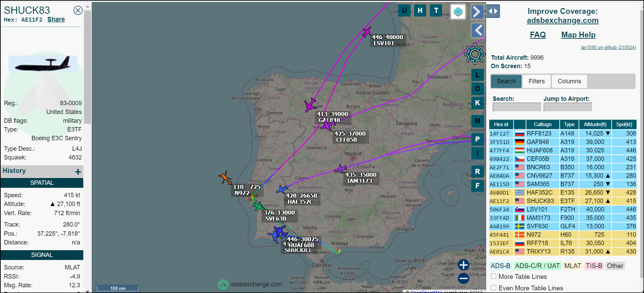Switch to the Columns tab
644x293 pixels.
[x=569, y=81]
